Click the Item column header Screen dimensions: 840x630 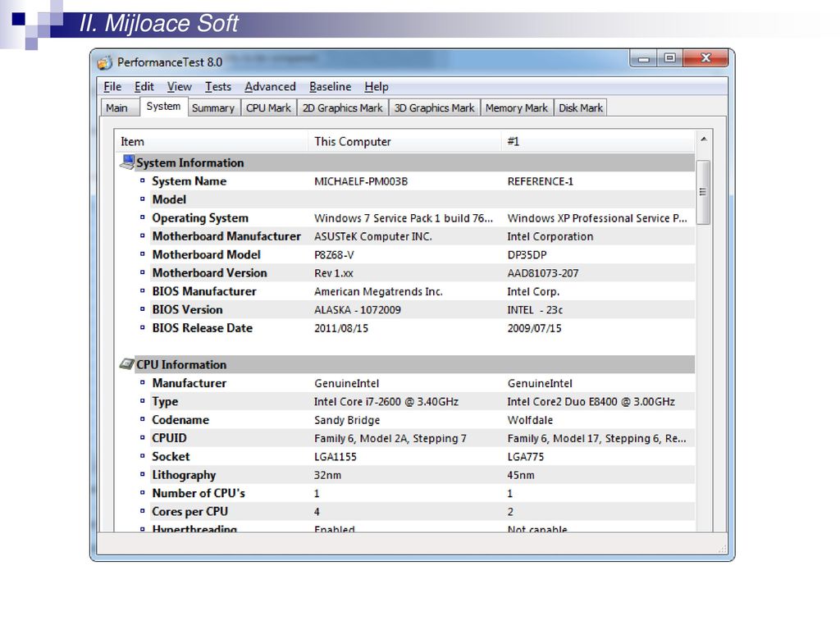(212, 141)
